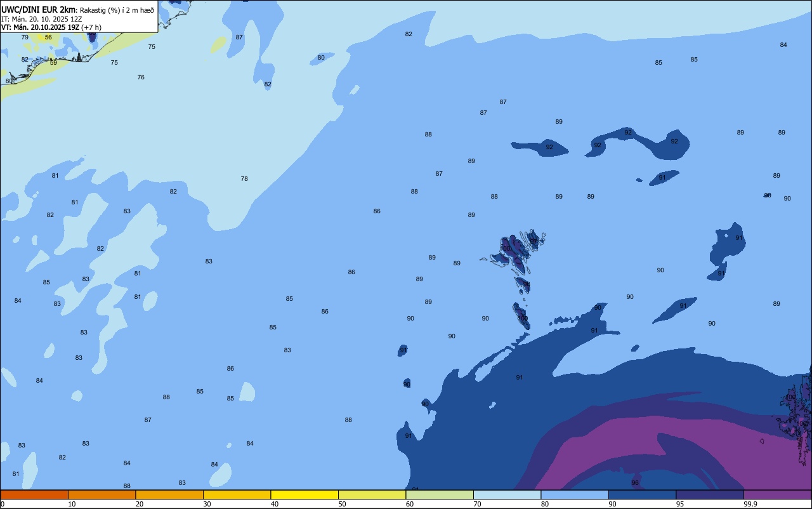This screenshot has height=509, width=812.
Task: Click the '70' legend tick label
Action: (477, 504)
